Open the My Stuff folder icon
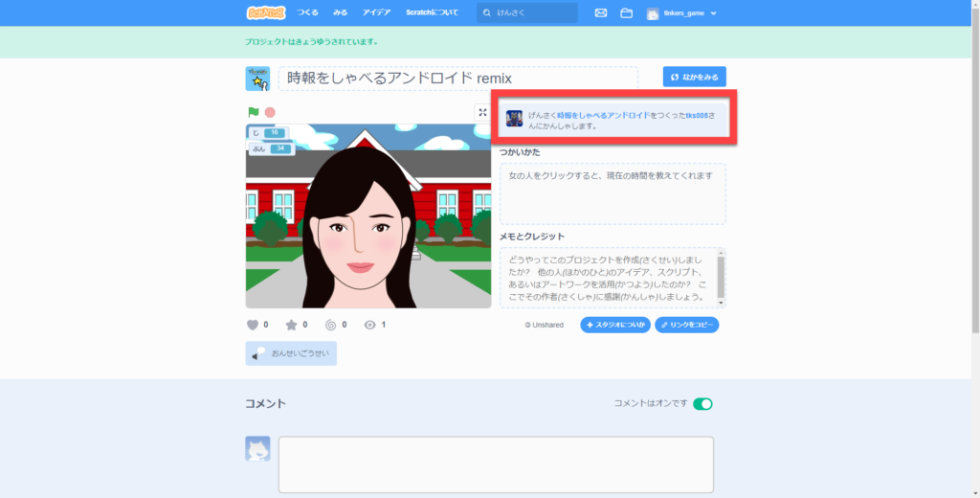Viewport: 980px width, 498px height. [x=627, y=13]
